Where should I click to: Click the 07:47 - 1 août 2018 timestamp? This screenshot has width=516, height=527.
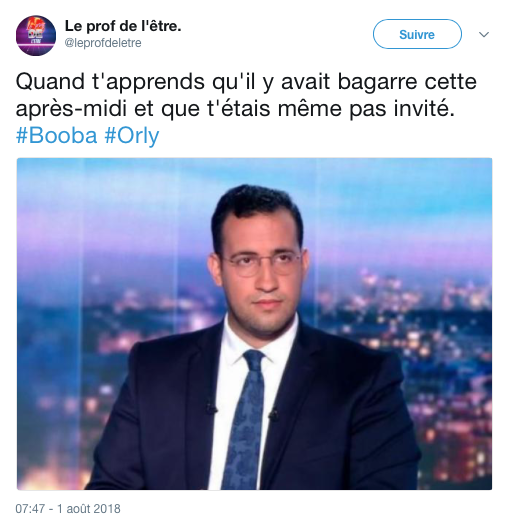coord(68,509)
